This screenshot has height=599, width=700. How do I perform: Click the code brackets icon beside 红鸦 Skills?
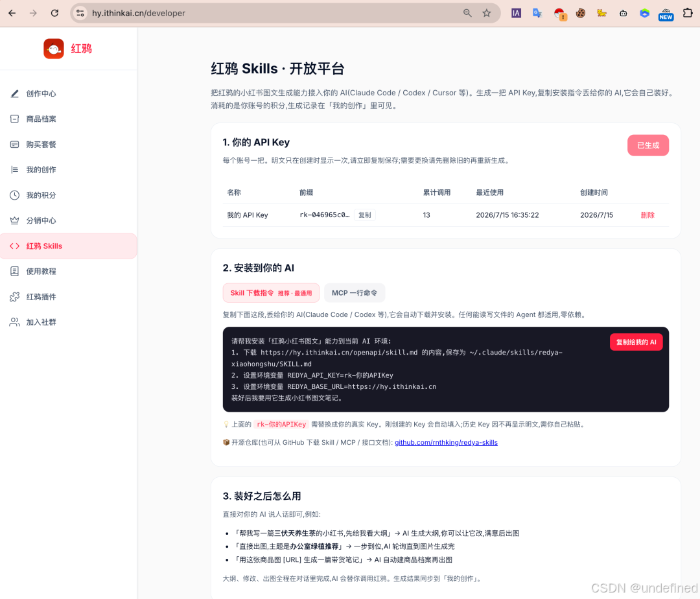click(x=15, y=246)
